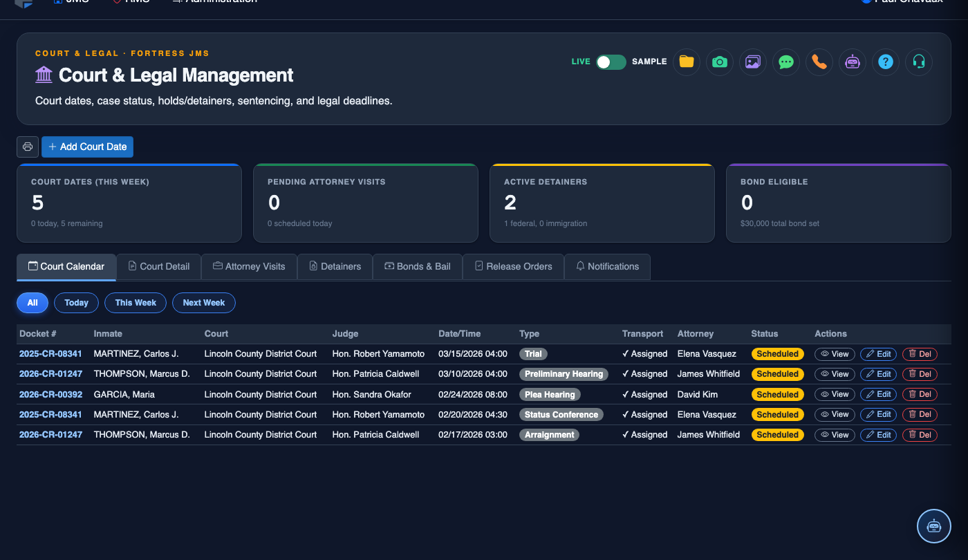968x560 pixels.
Task: Open the yellow folder icon in header
Action: (x=687, y=62)
